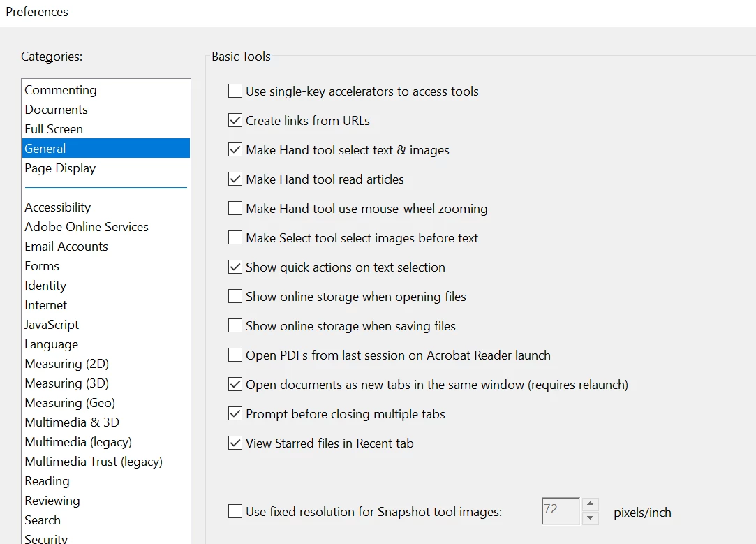Select Multimedia Trust (legacy) category
The image size is (756, 544).
[x=94, y=462]
